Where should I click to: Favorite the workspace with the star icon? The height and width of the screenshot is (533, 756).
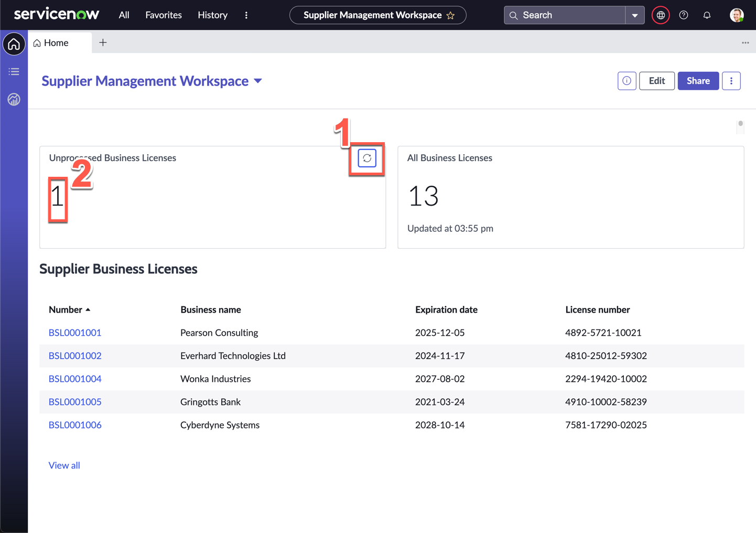450,15
